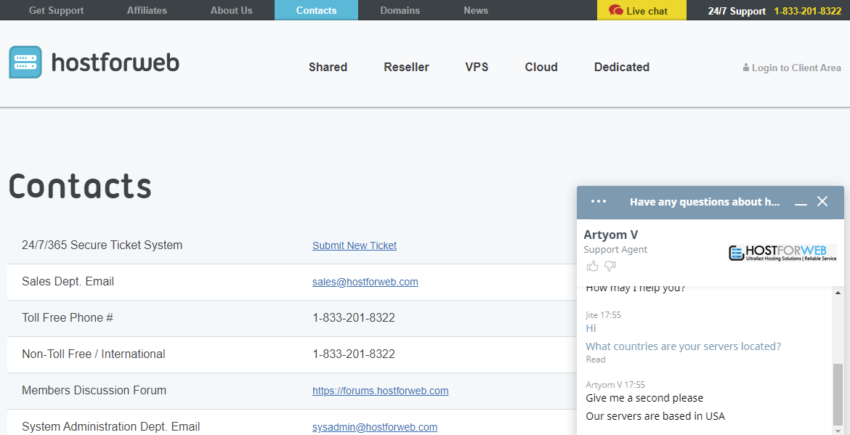Click the 24/7 Support label in header
The image size is (850, 435).
click(x=737, y=11)
